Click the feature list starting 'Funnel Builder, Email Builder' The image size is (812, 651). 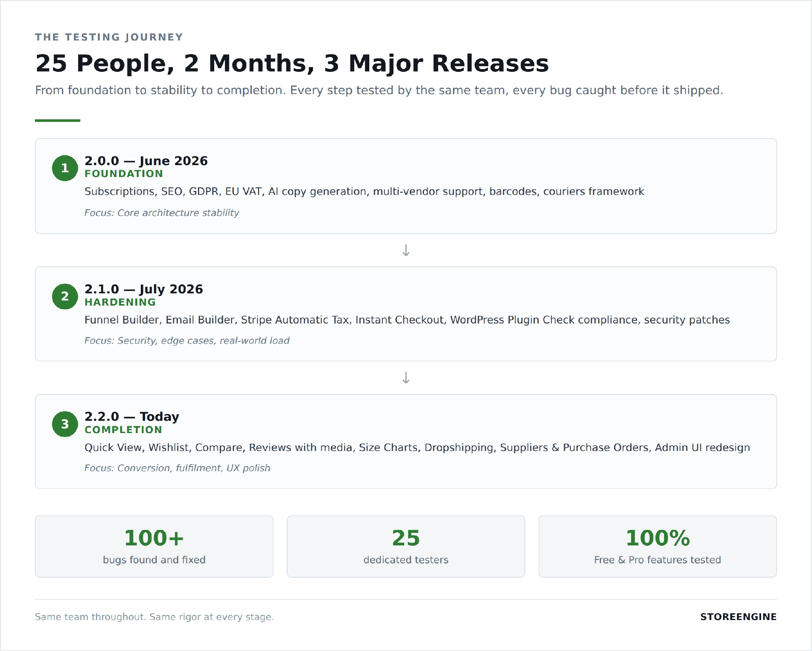pyautogui.click(x=407, y=320)
